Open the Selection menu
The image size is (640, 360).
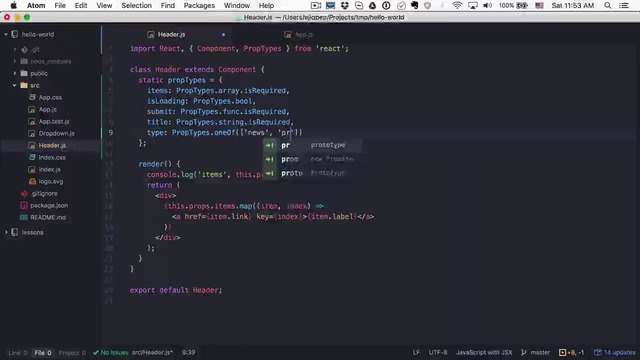136,5
